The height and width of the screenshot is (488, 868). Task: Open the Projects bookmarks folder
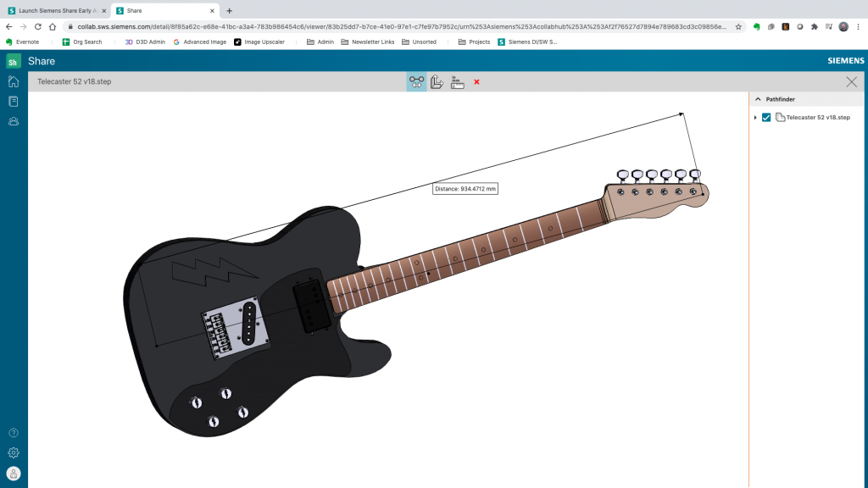coord(474,42)
